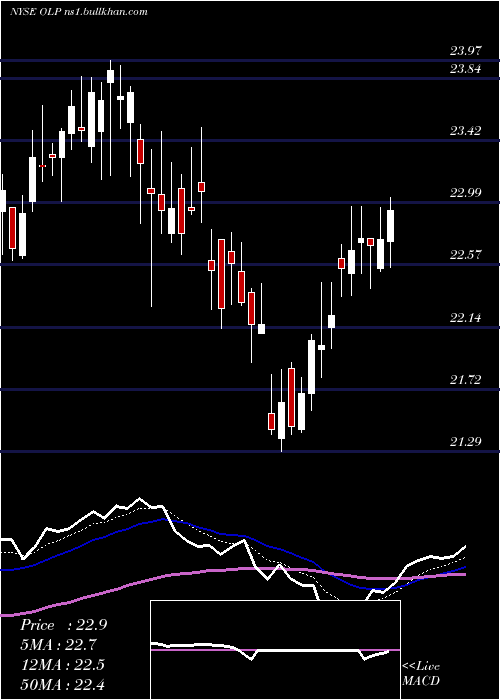Select the 23.84 price level label
This screenshot has width=500, height=700.
pos(466,69)
